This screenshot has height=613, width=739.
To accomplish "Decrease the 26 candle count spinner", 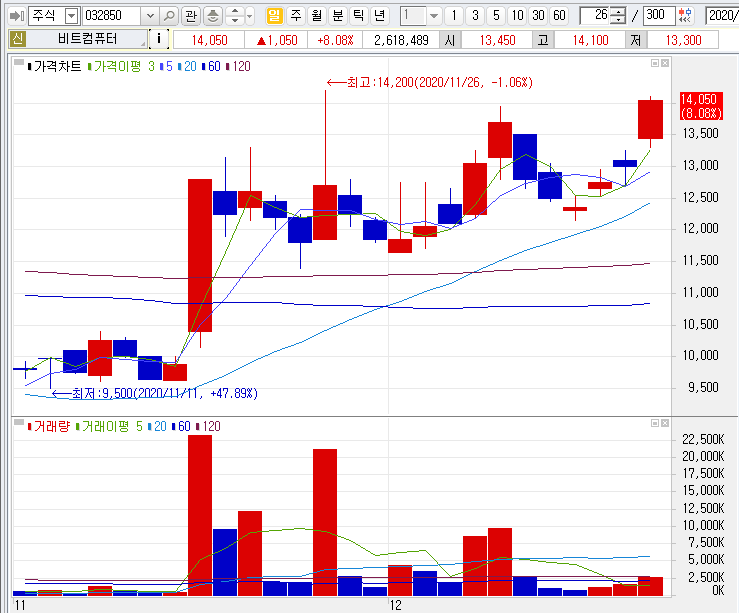I will click(x=617, y=20).
